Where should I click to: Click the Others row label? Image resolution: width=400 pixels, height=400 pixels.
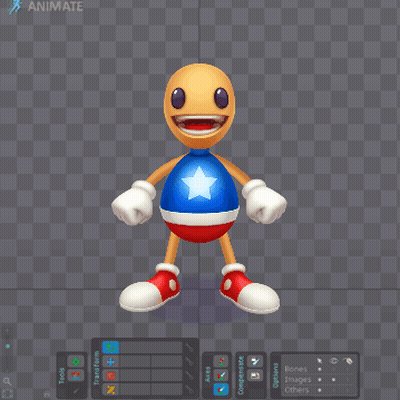pos(297,390)
